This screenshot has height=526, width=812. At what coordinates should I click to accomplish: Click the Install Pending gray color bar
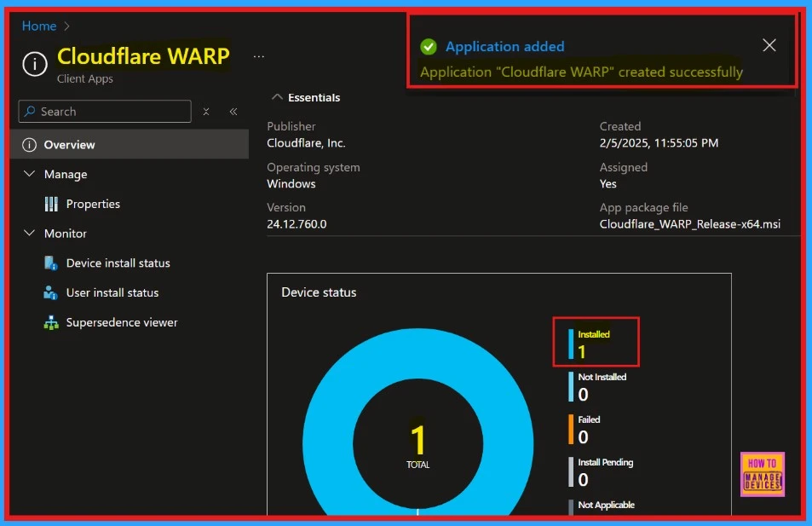[x=571, y=471]
